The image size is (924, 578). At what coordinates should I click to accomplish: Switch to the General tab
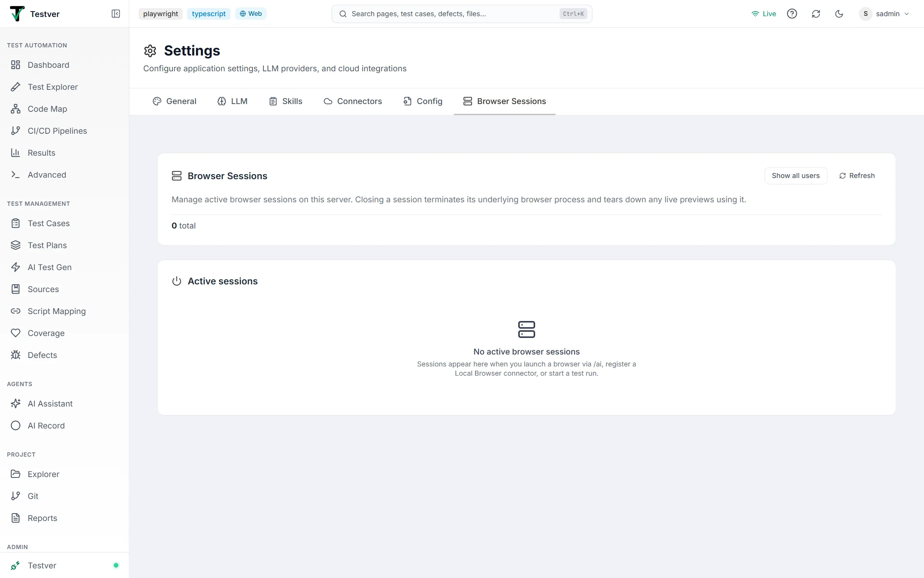click(x=174, y=101)
